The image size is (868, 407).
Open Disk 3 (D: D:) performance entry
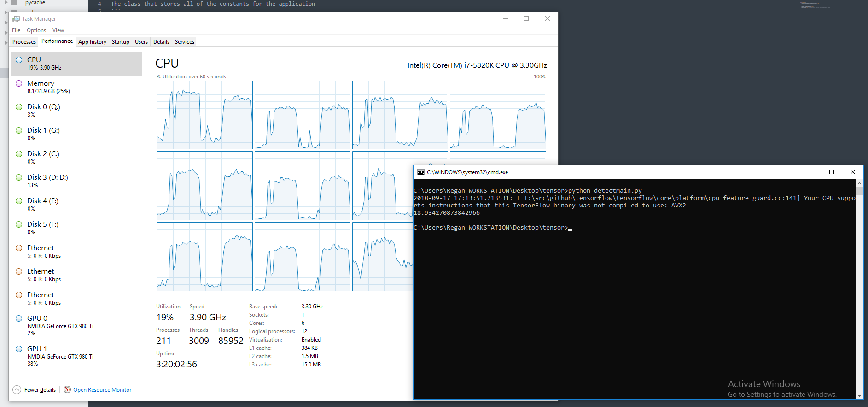tap(76, 181)
